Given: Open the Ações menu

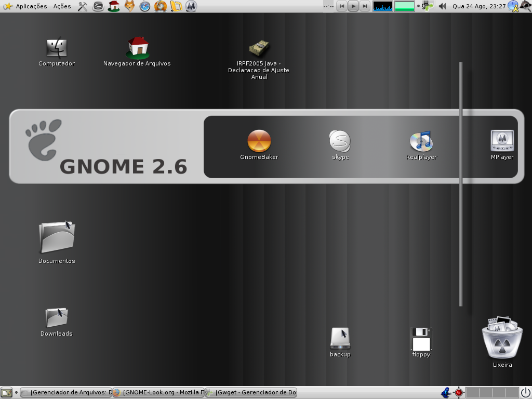Looking at the screenshot, I should tap(62, 6).
